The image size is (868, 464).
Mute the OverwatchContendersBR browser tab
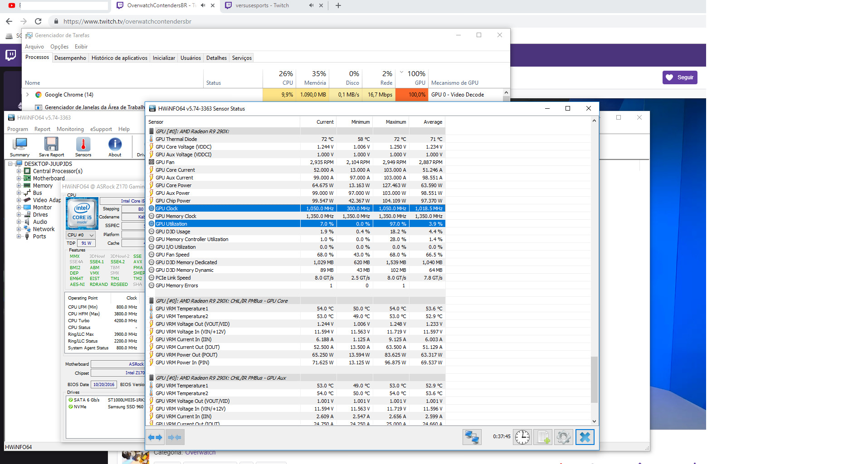click(203, 5)
